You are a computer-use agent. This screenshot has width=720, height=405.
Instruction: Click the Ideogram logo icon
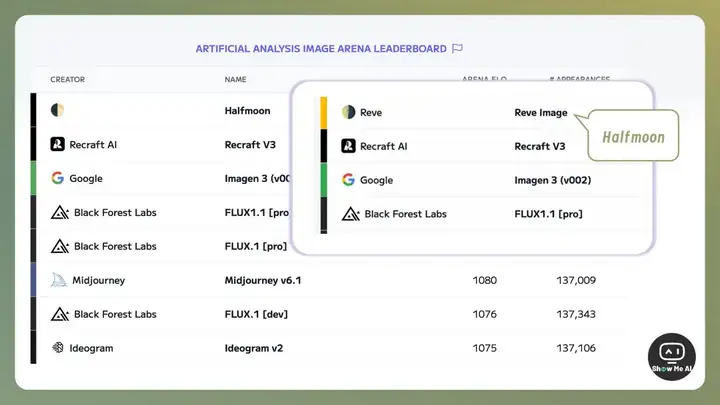[x=58, y=348]
